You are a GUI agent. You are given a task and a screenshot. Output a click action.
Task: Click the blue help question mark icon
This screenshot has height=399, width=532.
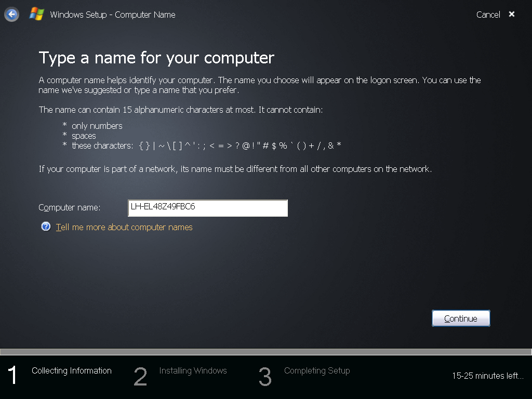pyautogui.click(x=46, y=227)
